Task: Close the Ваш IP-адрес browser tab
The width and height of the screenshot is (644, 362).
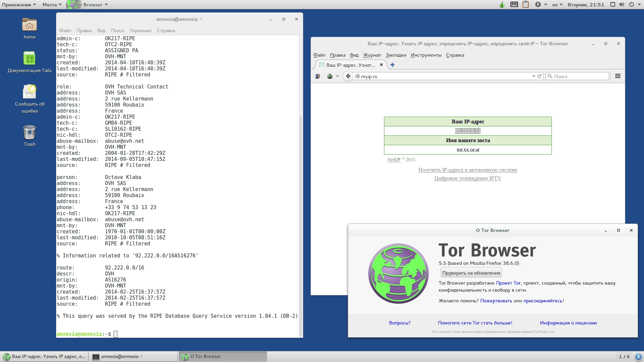Action: pyautogui.click(x=381, y=65)
